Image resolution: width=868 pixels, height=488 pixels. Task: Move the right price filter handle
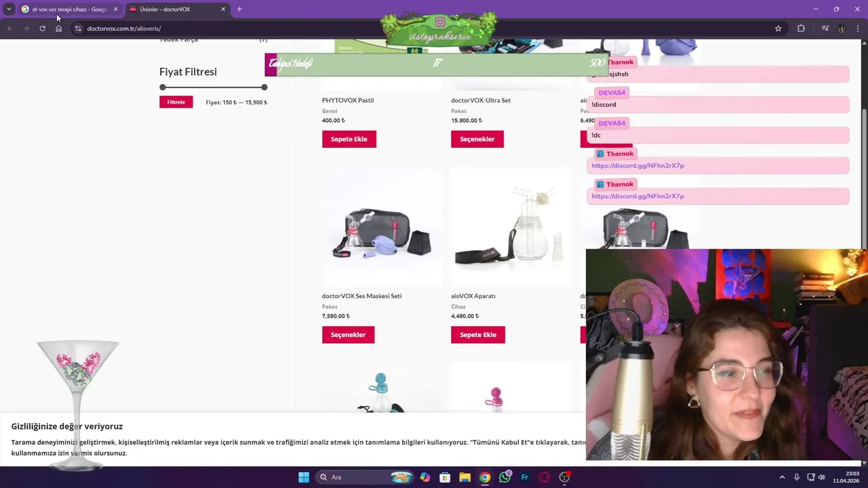(x=264, y=87)
